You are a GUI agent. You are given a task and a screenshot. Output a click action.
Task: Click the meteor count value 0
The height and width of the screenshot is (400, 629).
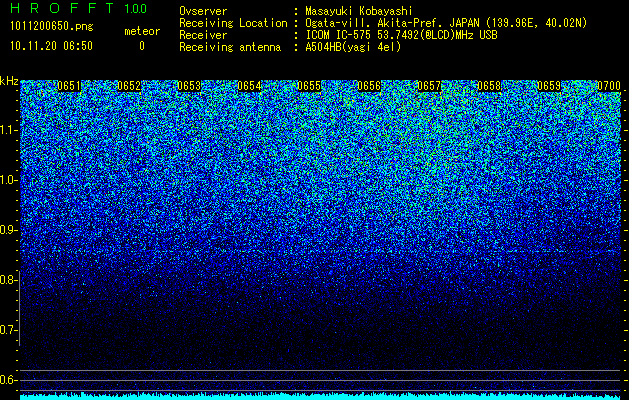point(142,46)
